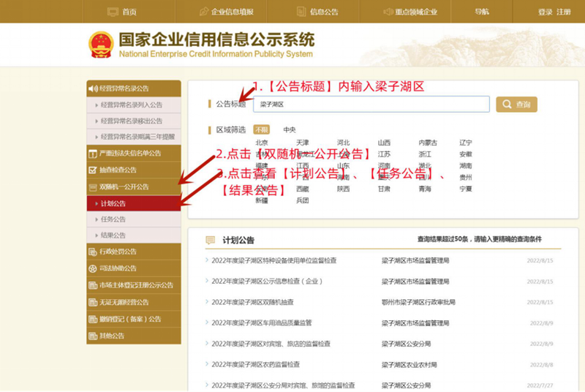585x392 pixels.
Task: Click 梁子湖区农业农村局 in the results list
Action: (409, 364)
